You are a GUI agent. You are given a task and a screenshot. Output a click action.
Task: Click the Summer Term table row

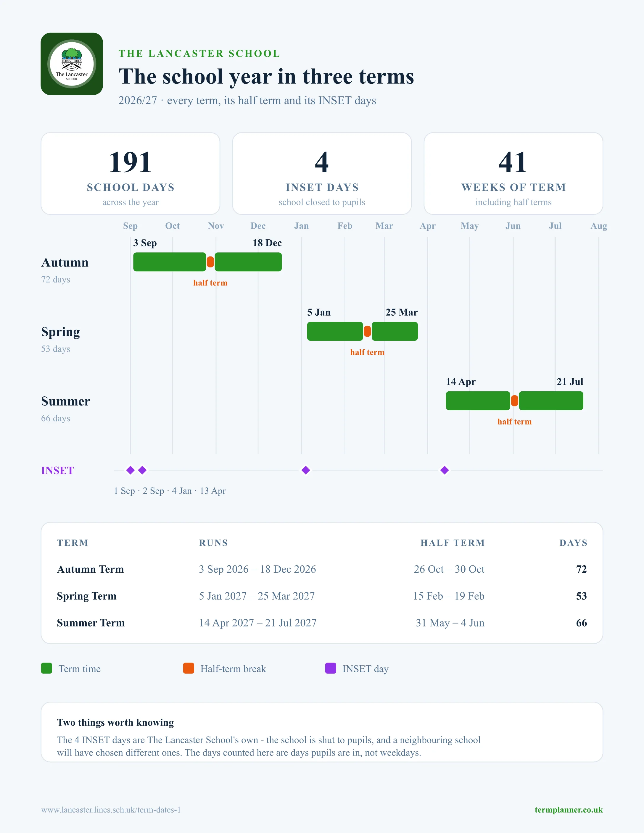coord(322,622)
